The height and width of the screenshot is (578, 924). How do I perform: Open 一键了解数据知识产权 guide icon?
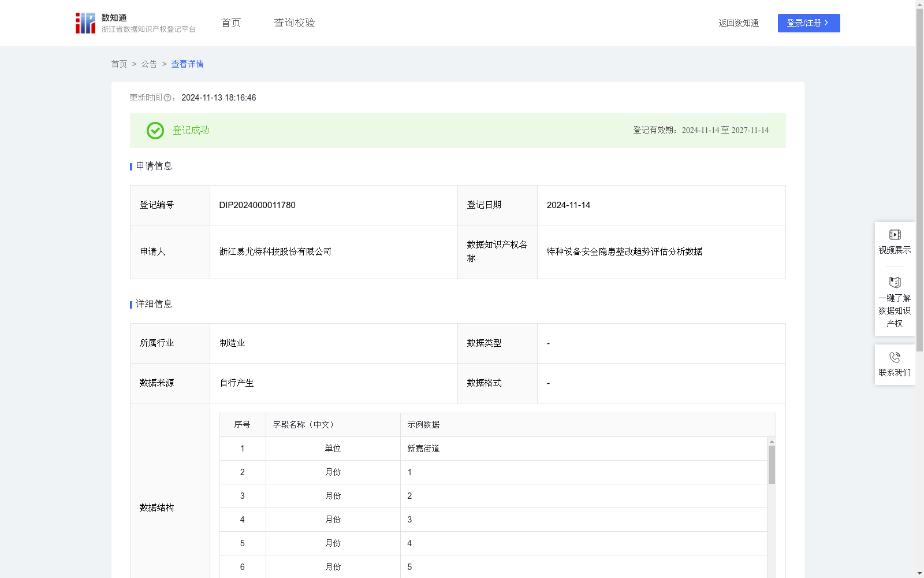coord(895,283)
